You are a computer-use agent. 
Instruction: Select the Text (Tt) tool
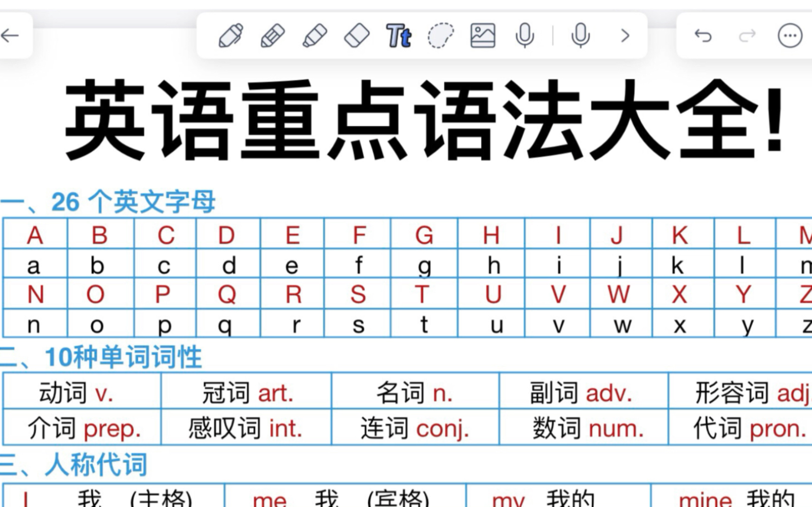point(399,36)
